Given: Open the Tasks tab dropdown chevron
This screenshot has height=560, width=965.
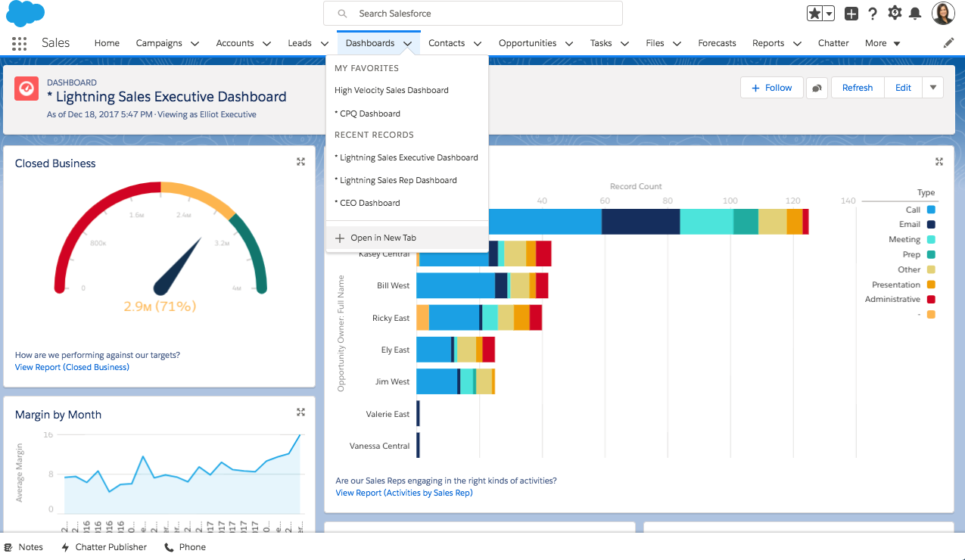Looking at the screenshot, I should click(x=624, y=44).
